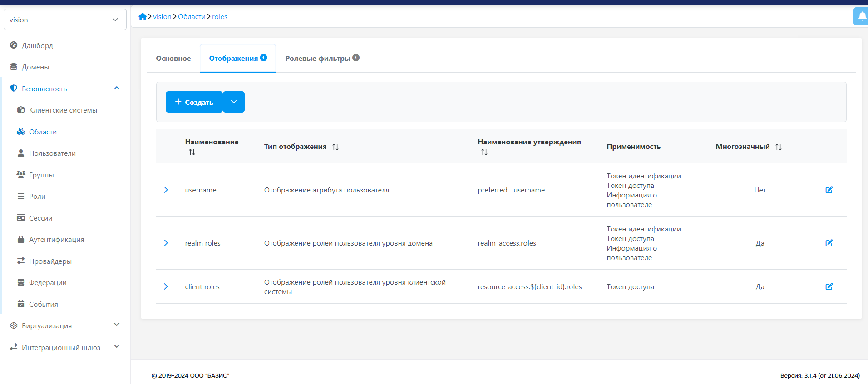
Task: Edit the username mapping row
Action: (x=829, y=190)
